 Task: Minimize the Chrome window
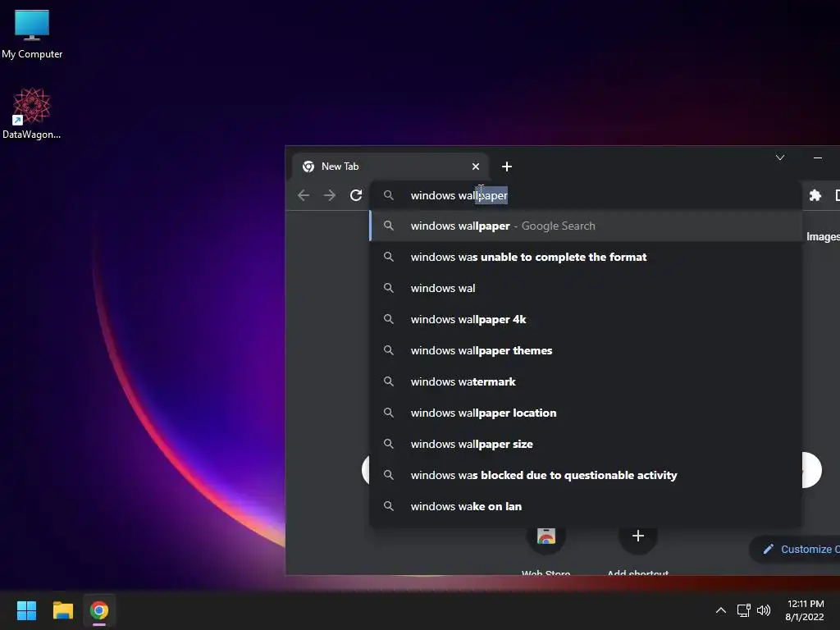(818, 157)
